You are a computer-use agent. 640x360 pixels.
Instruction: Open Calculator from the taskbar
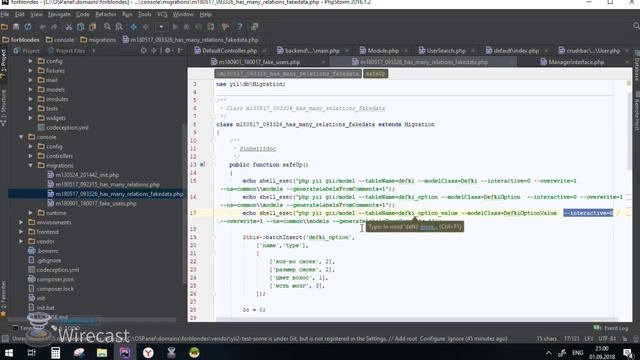point(55,353)
